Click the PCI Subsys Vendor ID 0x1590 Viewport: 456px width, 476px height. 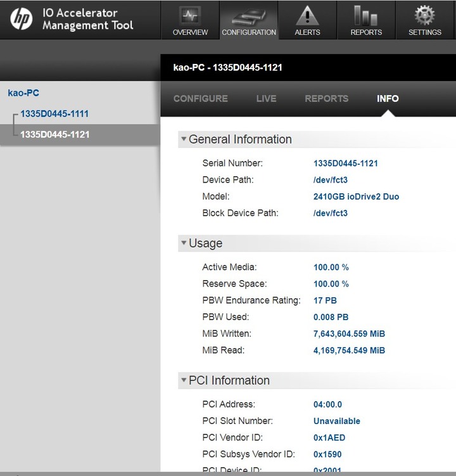point(327,454)
